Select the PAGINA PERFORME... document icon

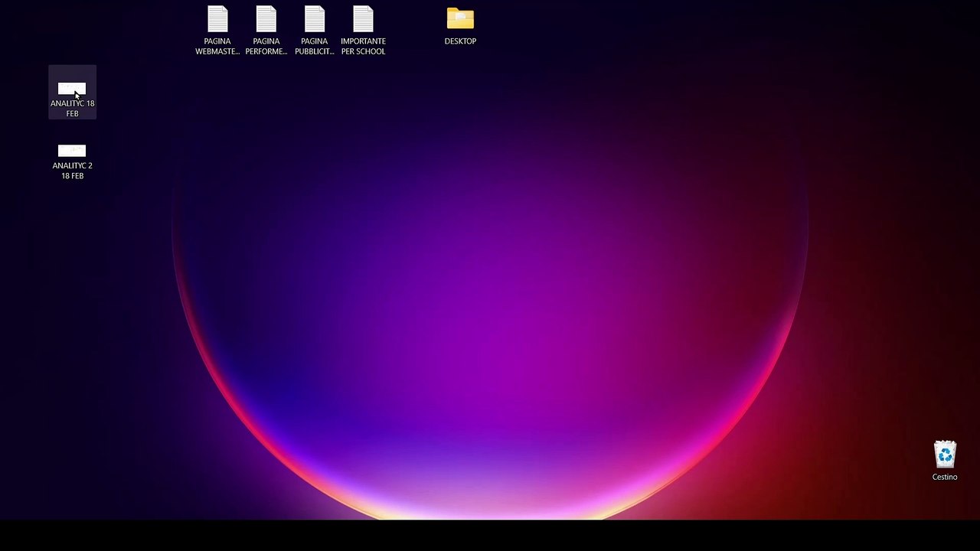(266, 20)
